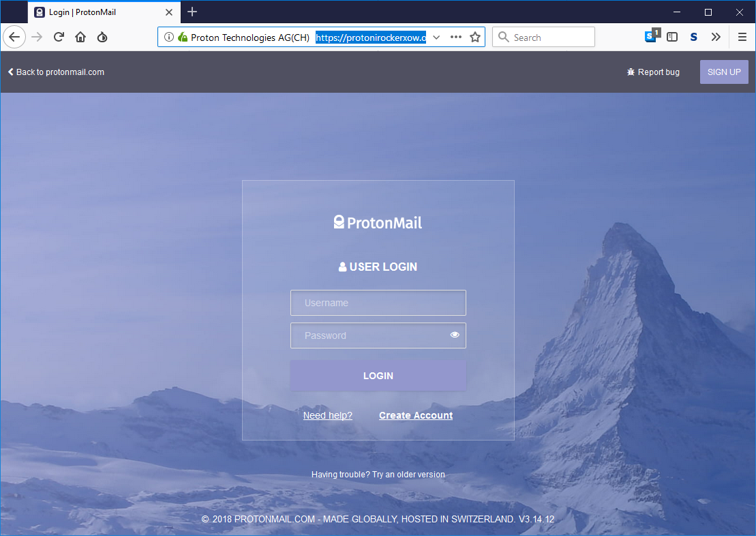Maximize the browser window
Viewport: 756px width, 536px height.
(x=708, y=12)
